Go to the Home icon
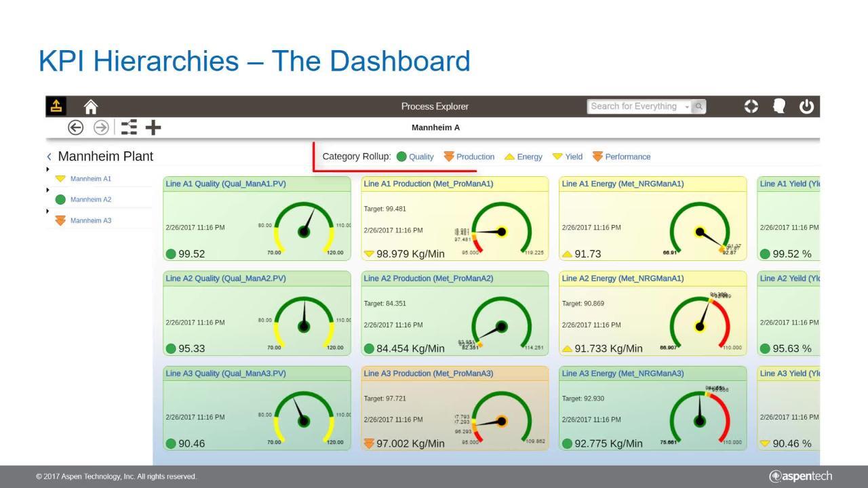Screen dimensions: 868x488 (90, 106)
